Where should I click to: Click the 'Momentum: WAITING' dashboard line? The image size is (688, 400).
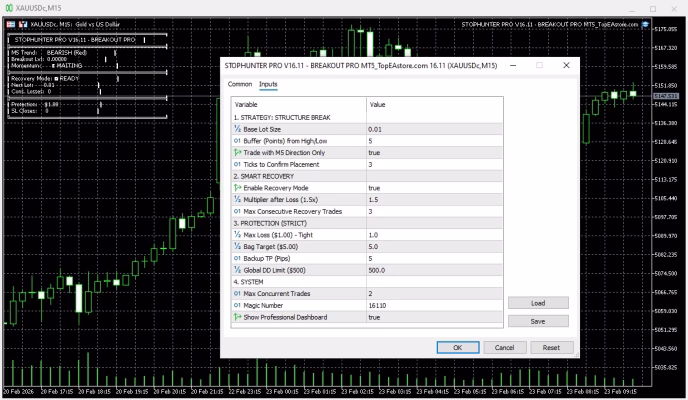click(46, 65)
